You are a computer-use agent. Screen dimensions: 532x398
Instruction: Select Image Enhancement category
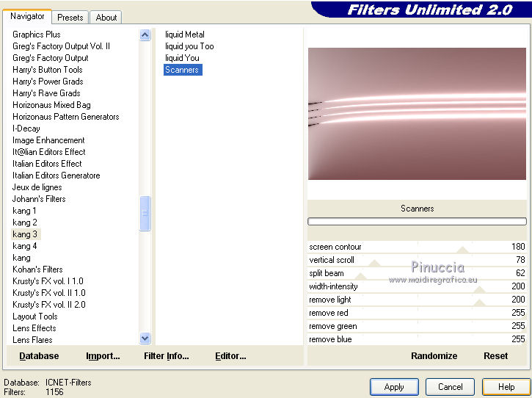[x=48, y=140]
